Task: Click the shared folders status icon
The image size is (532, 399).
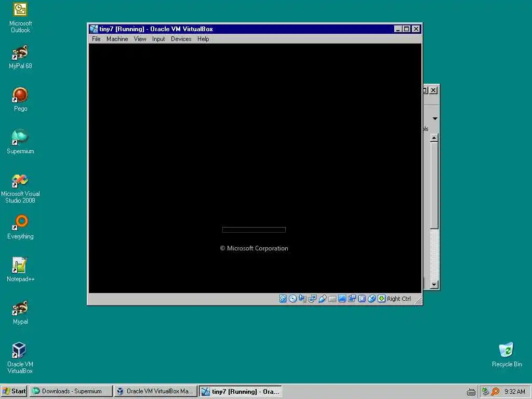Action: (332, 299)
